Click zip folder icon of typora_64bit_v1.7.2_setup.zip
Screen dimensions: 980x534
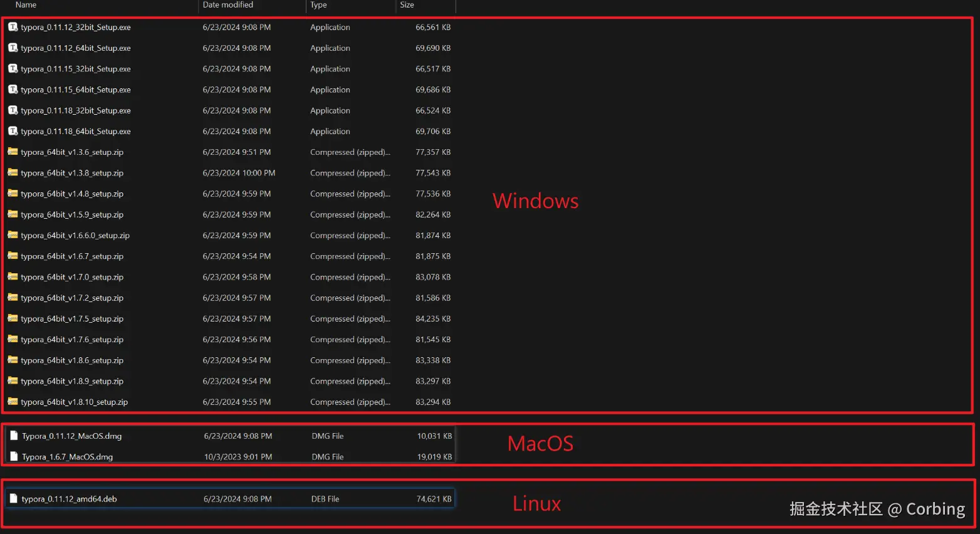point(13,298)
